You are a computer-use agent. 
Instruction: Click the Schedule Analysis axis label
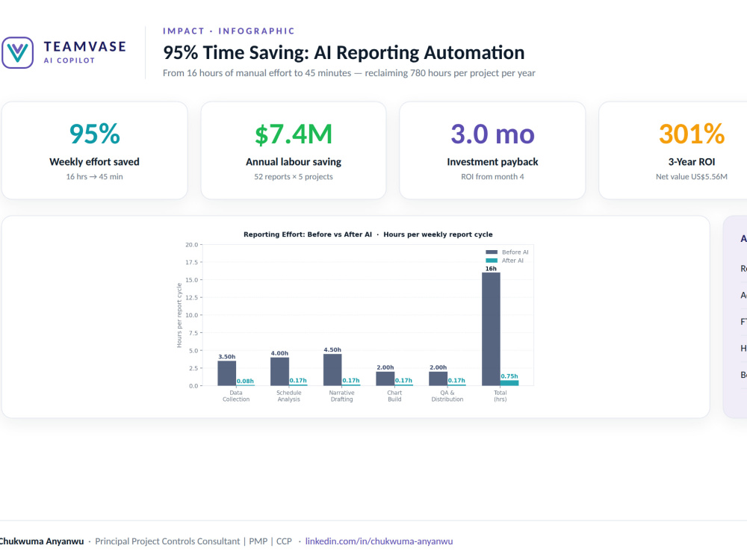(288, 396)
